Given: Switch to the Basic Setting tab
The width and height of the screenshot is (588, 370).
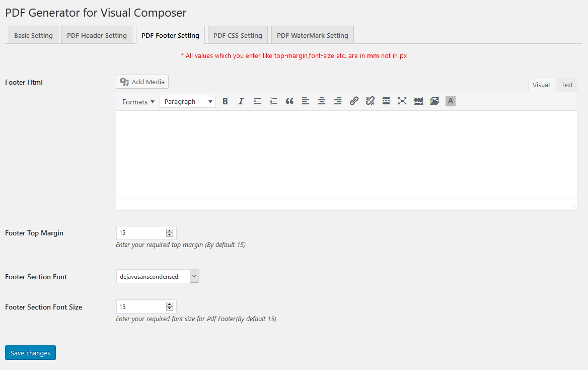Looking at the screenshot, I should click(33, 35).
